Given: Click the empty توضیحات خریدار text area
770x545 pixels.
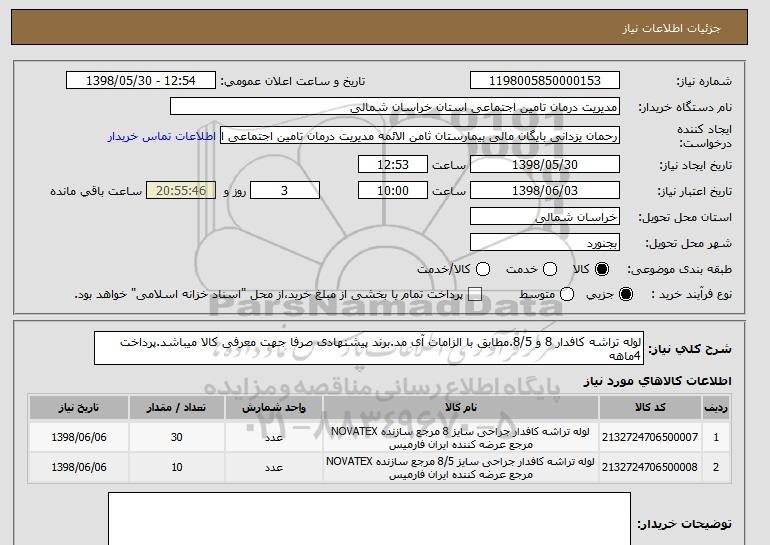Looking at the screenshot, I should 369,518.
